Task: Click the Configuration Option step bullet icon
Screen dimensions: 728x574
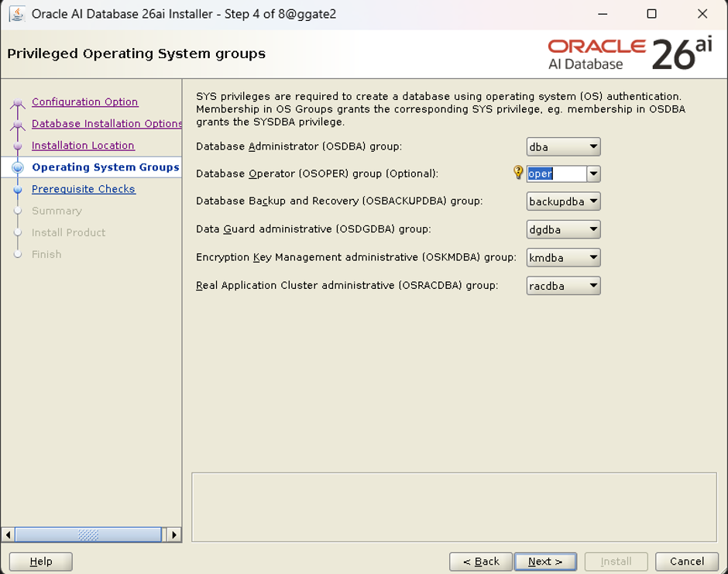Action: coord(18,102)
